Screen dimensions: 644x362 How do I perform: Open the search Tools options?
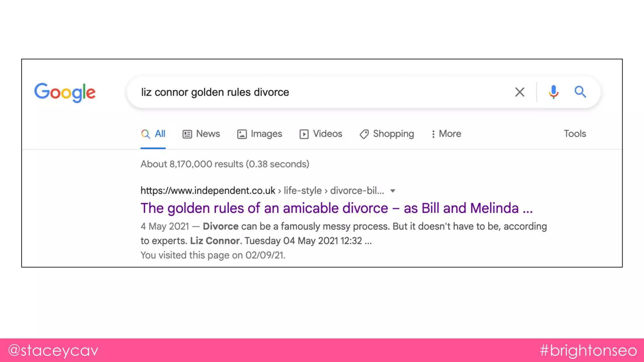(x=575, y=134)
